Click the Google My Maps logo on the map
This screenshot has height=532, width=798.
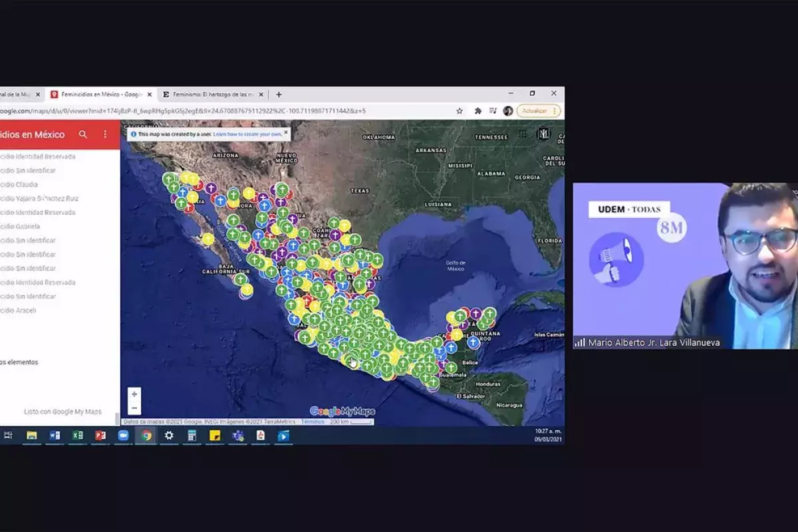(342, 411)
